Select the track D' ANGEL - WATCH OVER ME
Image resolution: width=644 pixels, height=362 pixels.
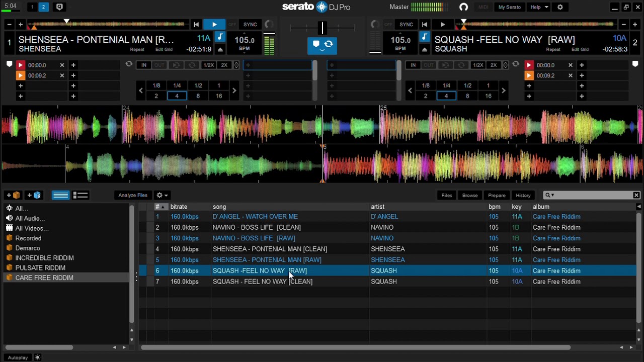click(x=255, y=217)
